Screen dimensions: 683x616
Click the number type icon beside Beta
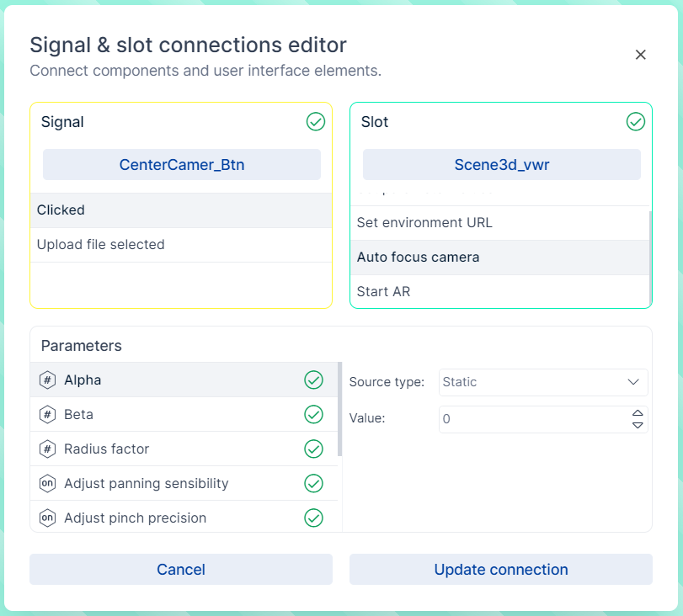[x=47, y=415]
